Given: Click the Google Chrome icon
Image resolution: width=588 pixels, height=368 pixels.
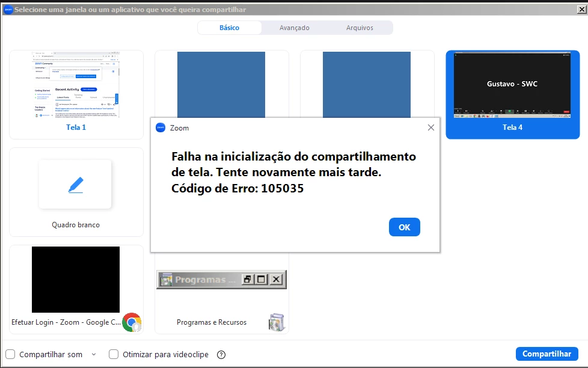Looking at the screenshot, I should (x=132, y=322).
